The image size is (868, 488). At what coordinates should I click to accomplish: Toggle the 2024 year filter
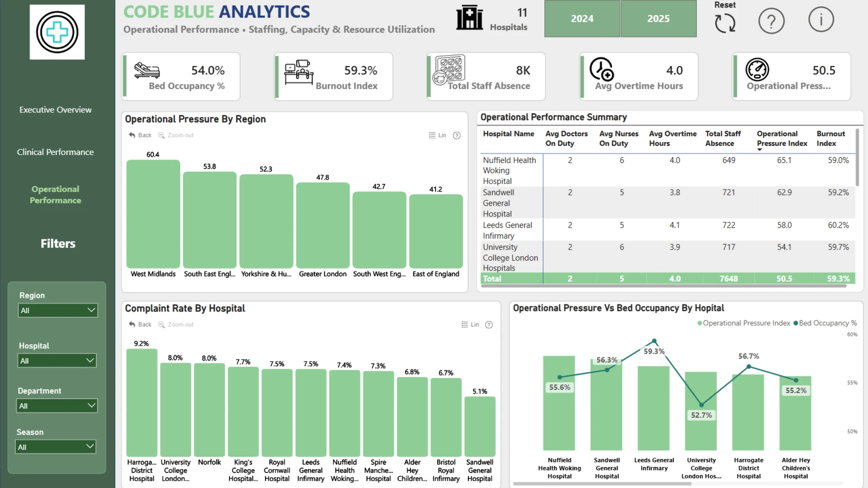(x=582, y=19)
